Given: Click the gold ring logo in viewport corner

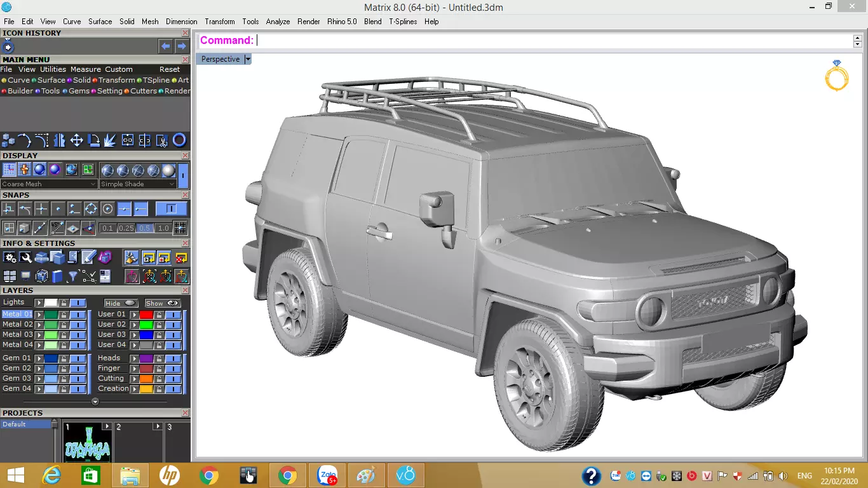Looking at the screenshot, I should point(837,76).
